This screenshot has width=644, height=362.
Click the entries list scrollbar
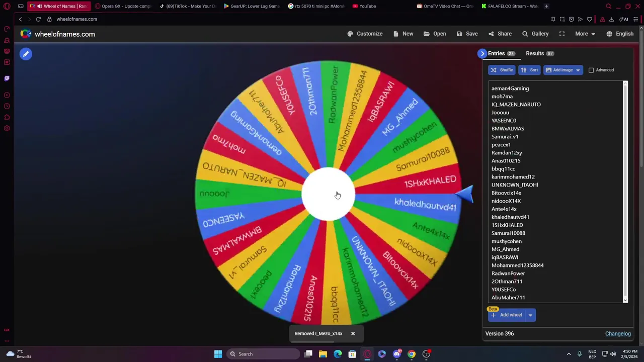tap(625, 191)
